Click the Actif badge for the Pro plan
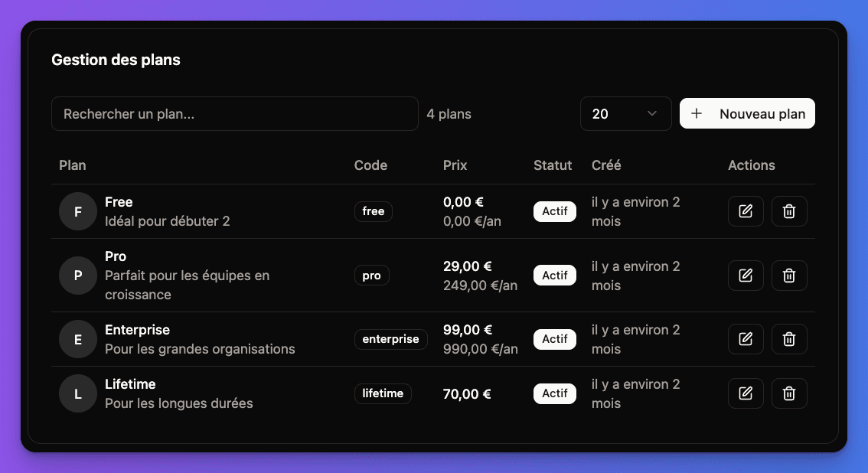 (x=554, y=275)
